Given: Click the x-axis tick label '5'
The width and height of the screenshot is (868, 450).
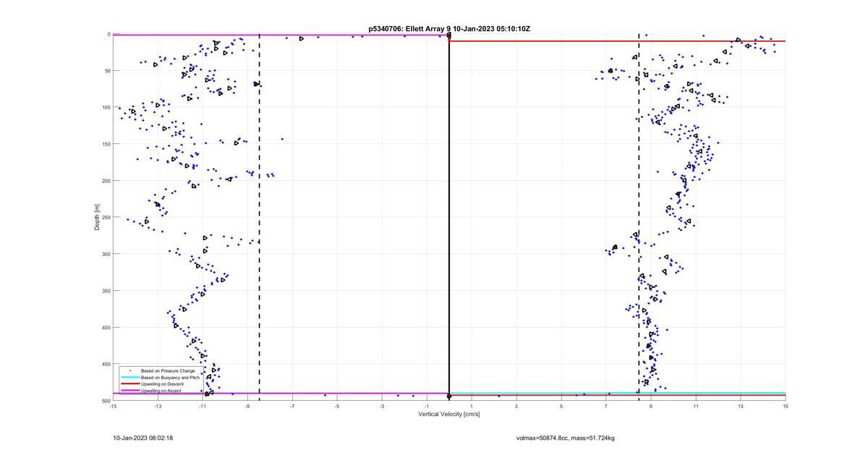Looking at the screenshot, I should [x=561, y=406].
